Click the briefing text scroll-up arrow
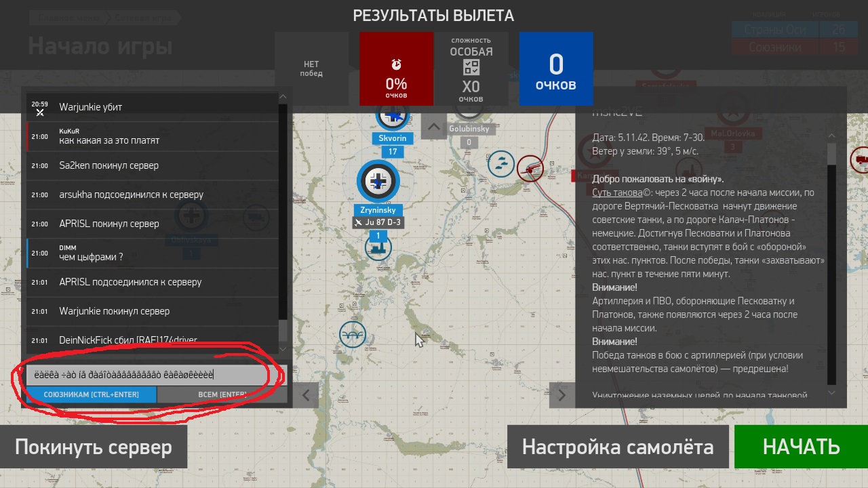The width and height of the screenshot is (868, 488). click(832, 136)
